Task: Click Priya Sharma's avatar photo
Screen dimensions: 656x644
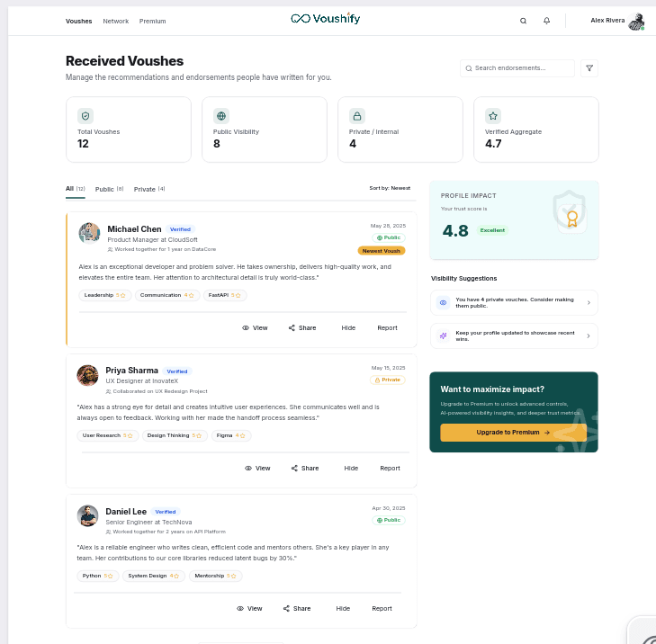Action: [x=87, y=375]
